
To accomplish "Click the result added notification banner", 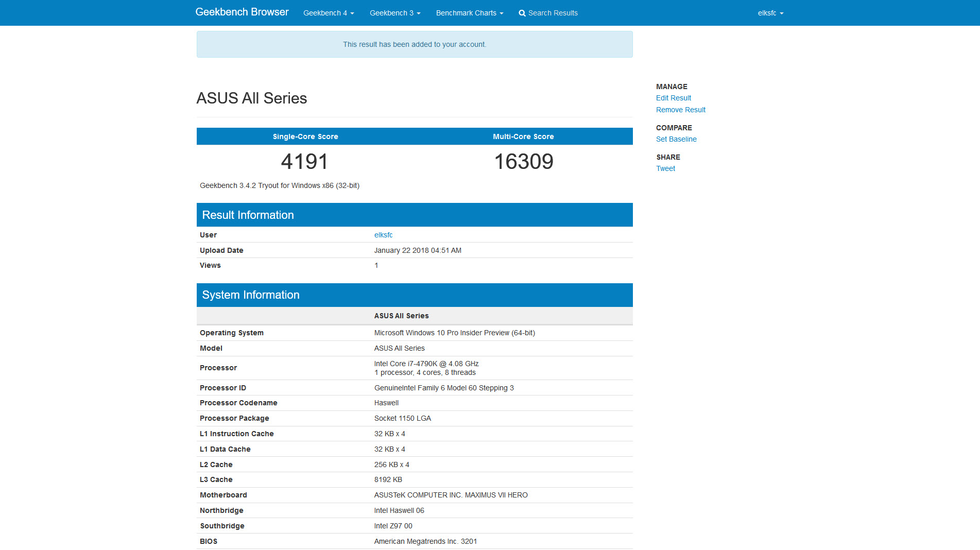I will click(415, 44).
